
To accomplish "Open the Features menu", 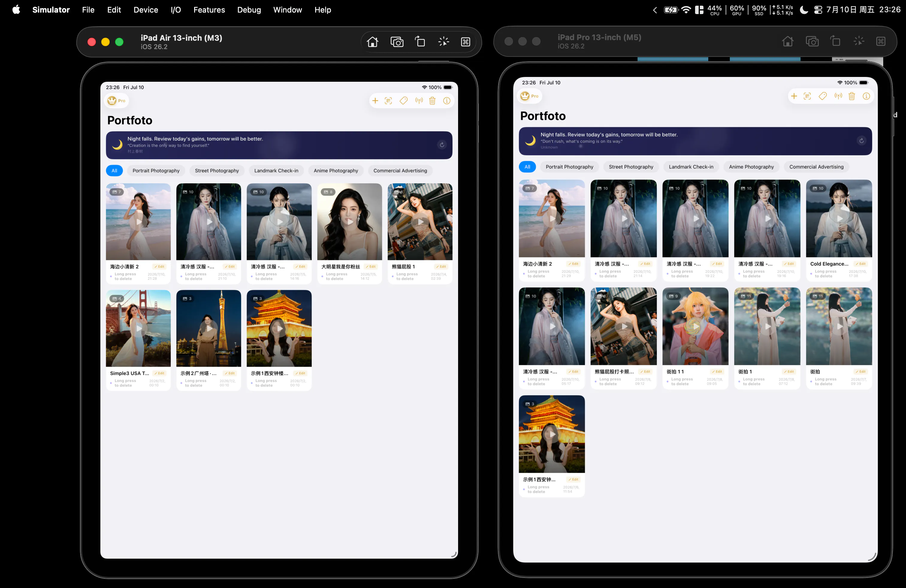I will [209, 10].
